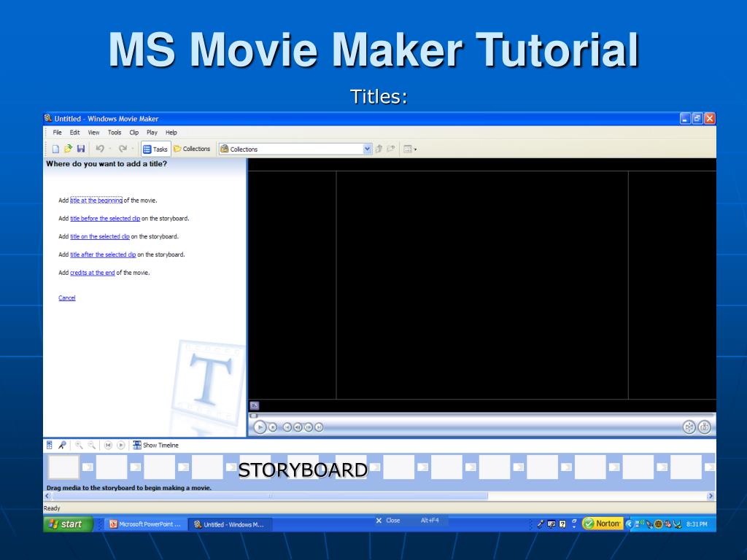
Task: Open the Clip menu
Action: click(134, 133)
